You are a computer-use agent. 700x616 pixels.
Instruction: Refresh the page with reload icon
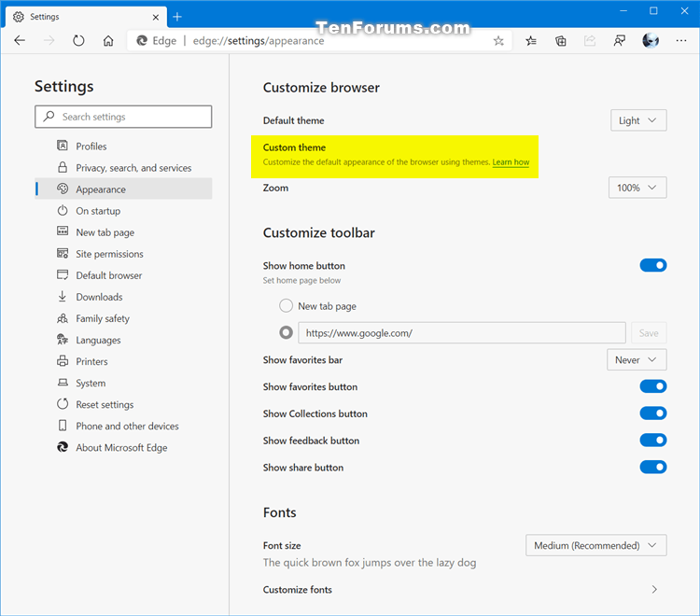point(78,41)
